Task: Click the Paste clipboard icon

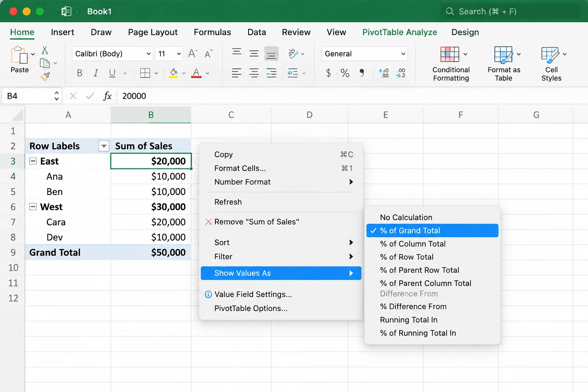Action: tap(19, 55)
